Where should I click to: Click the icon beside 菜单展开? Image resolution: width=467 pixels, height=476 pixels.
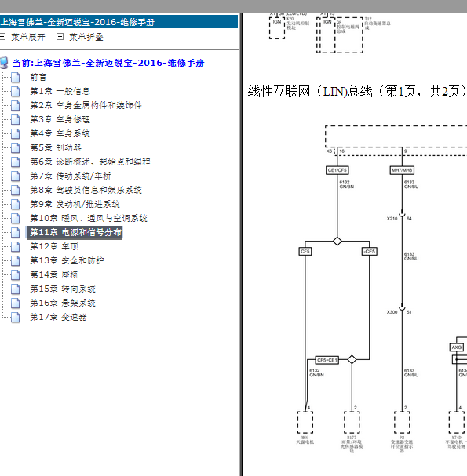(2, 37)
